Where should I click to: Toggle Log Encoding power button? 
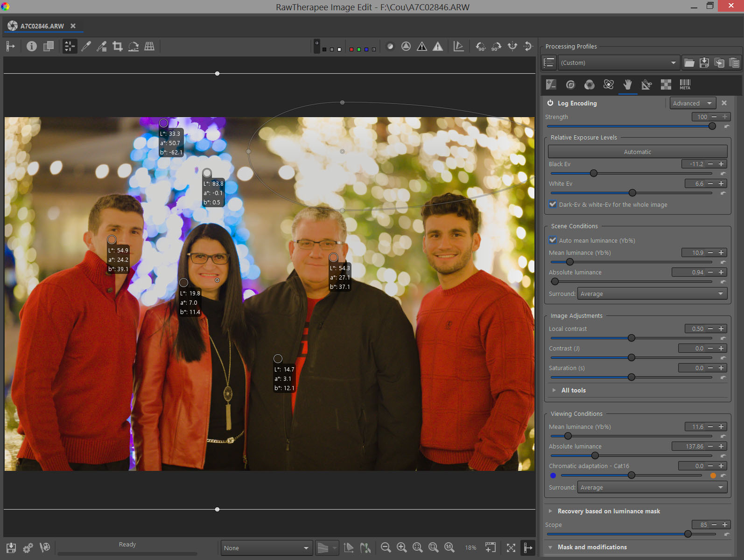coord(550,103)
